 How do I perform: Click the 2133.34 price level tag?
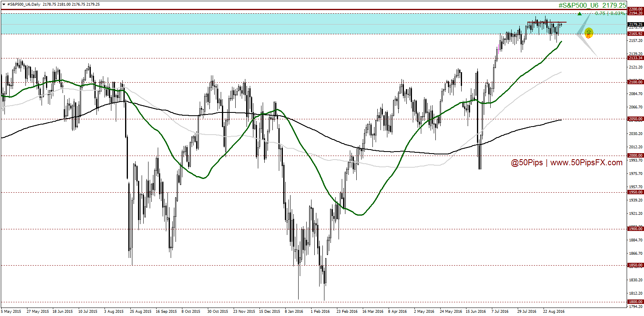(635, 58)
